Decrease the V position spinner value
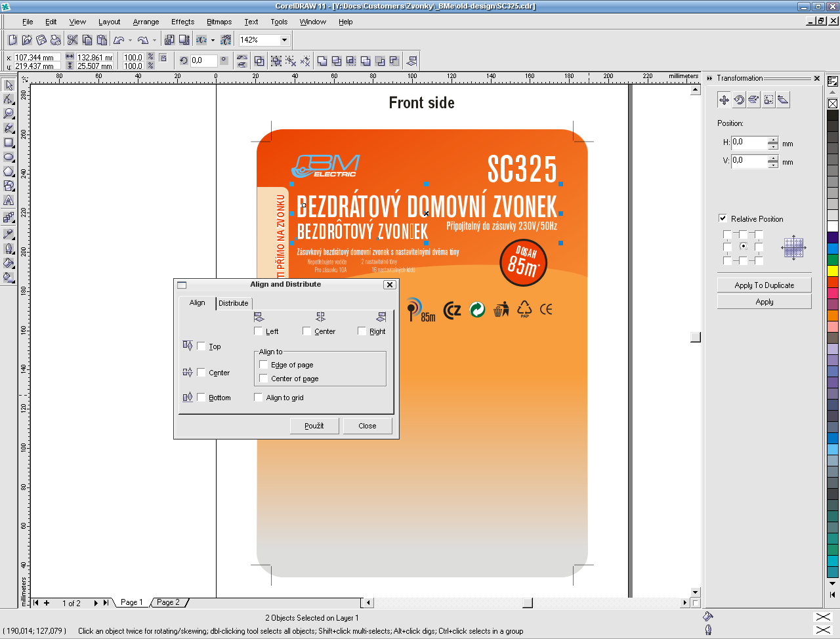The image size is (840, 639). tap(773, 165)
